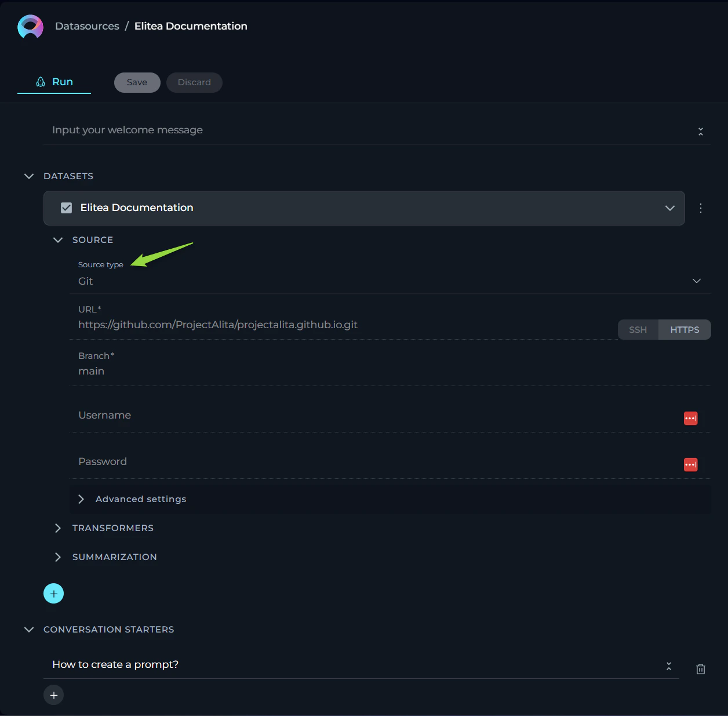Add a new conversation starter

coord(53,695)
